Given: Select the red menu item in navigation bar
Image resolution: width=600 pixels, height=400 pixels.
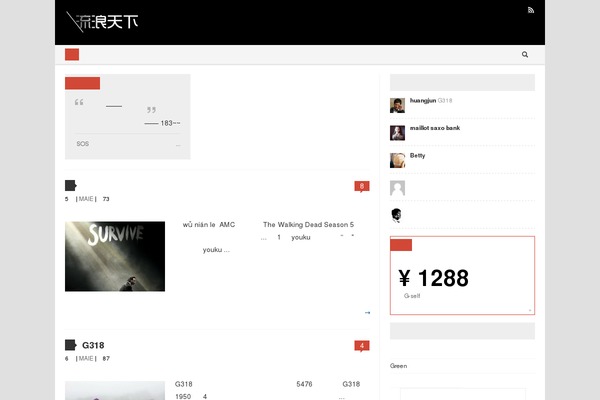Looking at the screenshot, I should [x=72, y=55].
